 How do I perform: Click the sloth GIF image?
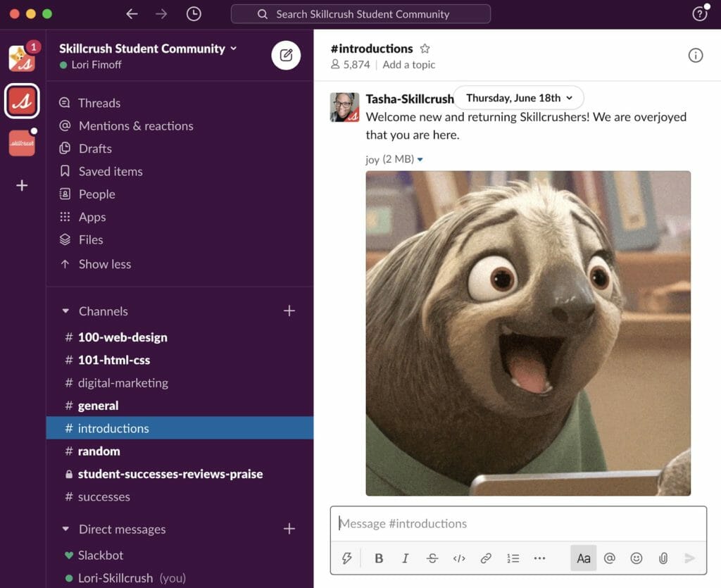tap(528, 333)
